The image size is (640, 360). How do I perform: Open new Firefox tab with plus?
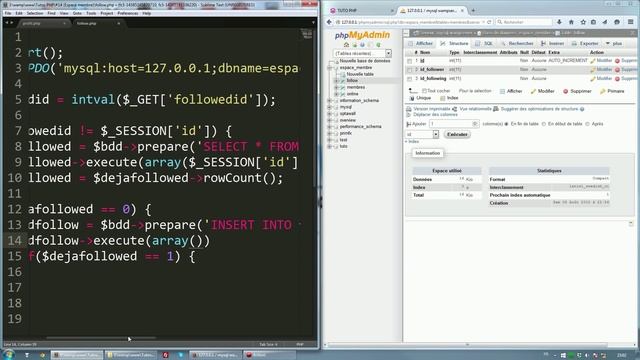[x=473, y=11]
